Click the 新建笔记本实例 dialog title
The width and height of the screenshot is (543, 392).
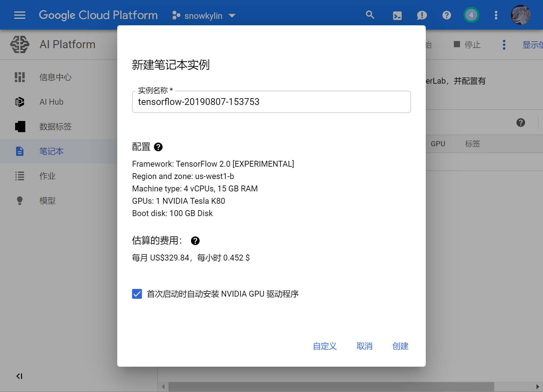[171, 65]
